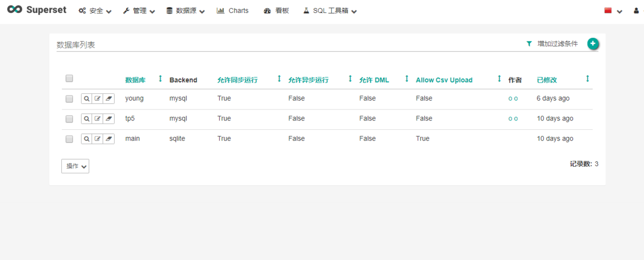Image resolution: width=644 pixels, height=260 pixels.
Task: Sort by 允许同步运行 column header
Action: point(237,80)
